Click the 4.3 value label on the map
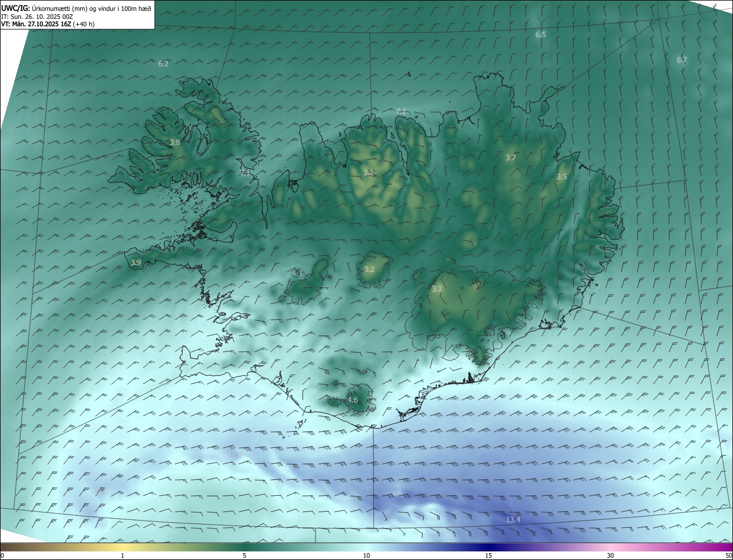 (297, 274)
